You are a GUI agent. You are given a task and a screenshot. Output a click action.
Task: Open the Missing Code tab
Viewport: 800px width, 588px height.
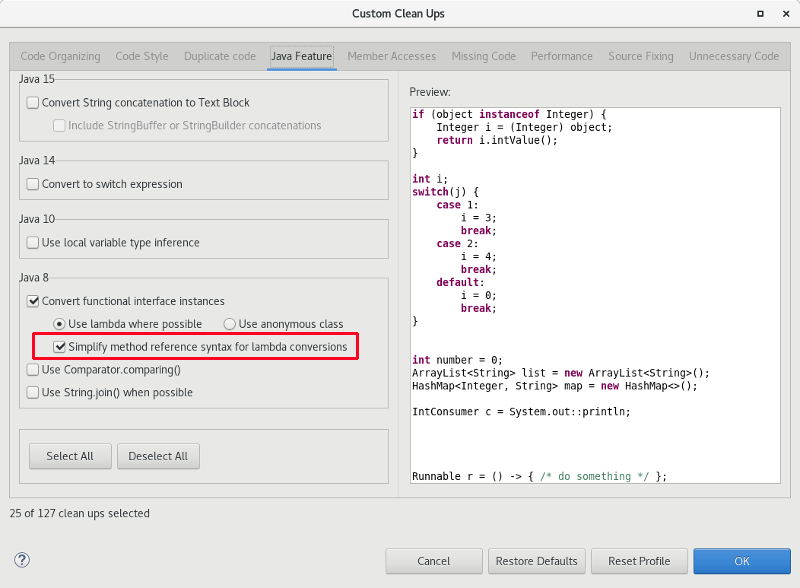coord(484,56)
